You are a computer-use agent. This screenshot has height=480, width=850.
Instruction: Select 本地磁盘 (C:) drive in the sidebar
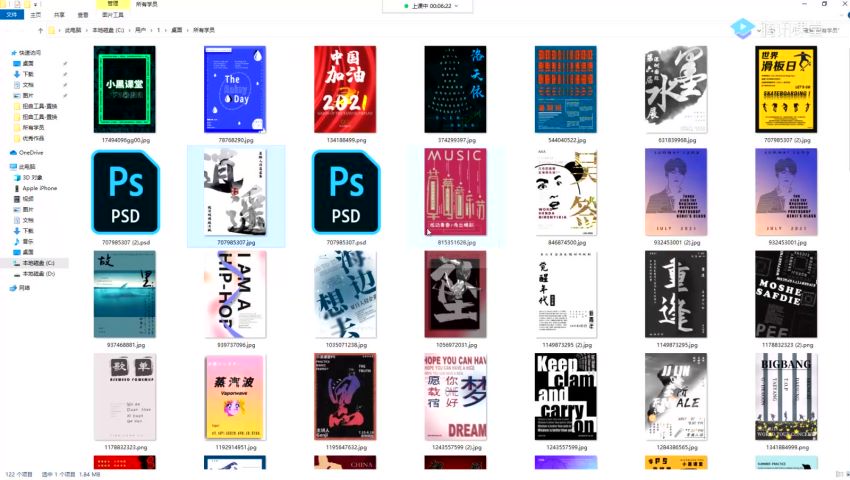click(x=34, y=263)
